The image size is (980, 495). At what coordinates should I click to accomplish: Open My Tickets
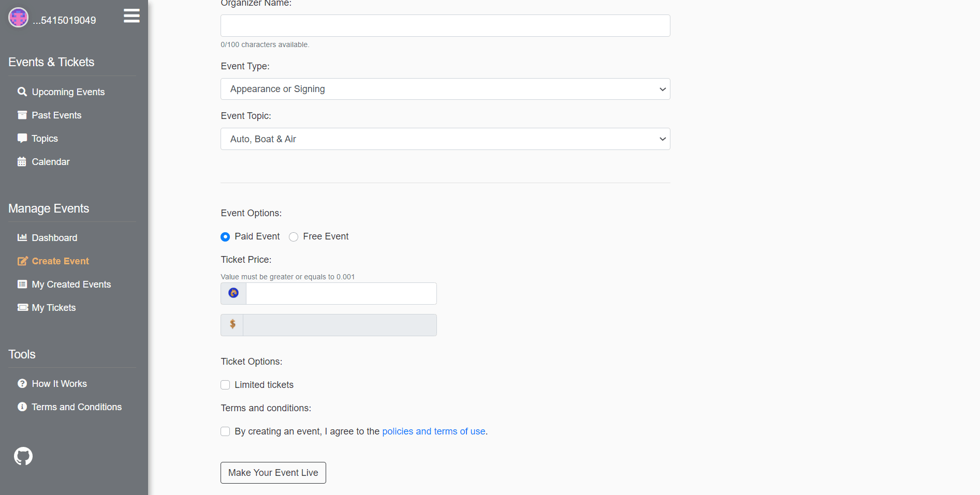54,307
